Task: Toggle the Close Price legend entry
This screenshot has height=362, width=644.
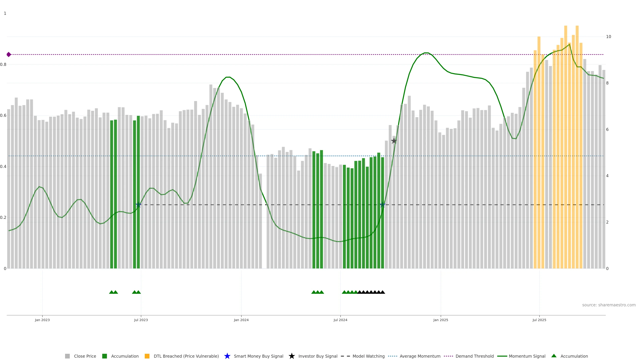Action: pyautogui.click(x=85, y=356)
